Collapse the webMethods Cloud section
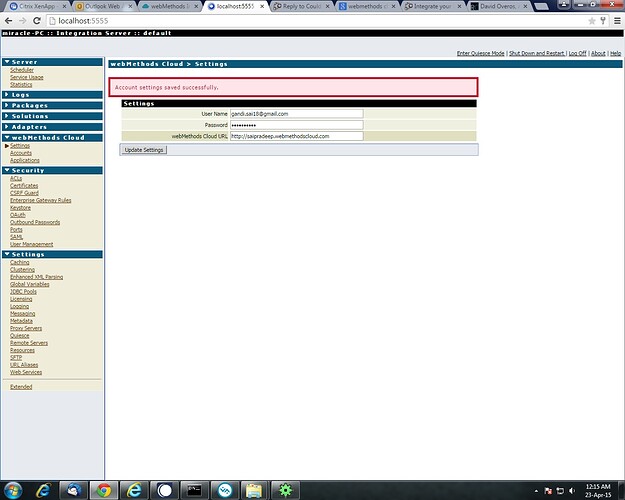The image size is (625, 500). pyautogui.click(x=52, y=138)
